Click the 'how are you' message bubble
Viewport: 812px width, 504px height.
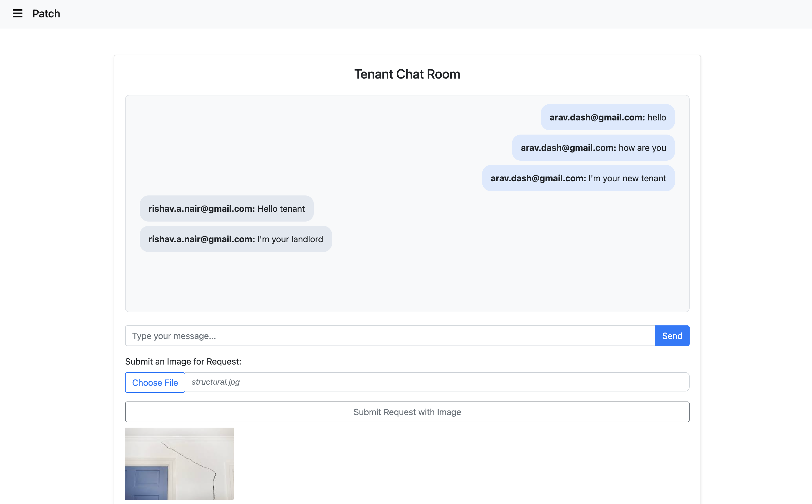(x=593, y=148)
